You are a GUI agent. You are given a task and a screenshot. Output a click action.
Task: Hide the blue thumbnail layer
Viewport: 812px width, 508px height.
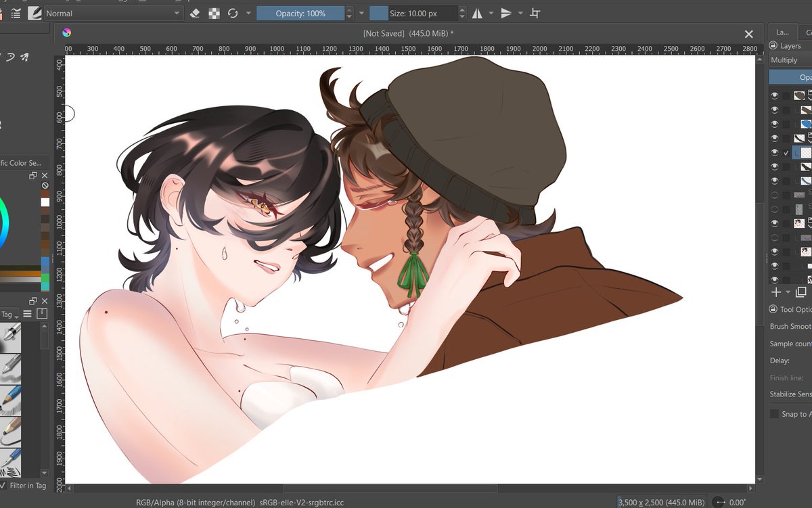point(774,124)
